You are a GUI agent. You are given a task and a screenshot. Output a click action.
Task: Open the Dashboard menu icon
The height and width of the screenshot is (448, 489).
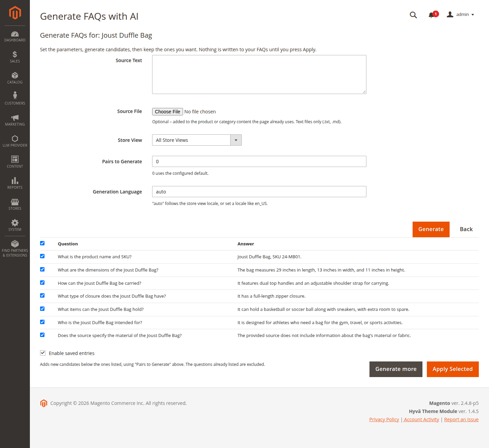click(x=15, y=34)
